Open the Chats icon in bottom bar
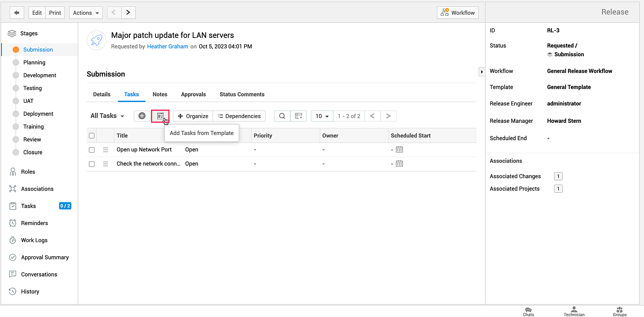The height and width of the screenshot is (317, 644). tap(528, 312)
